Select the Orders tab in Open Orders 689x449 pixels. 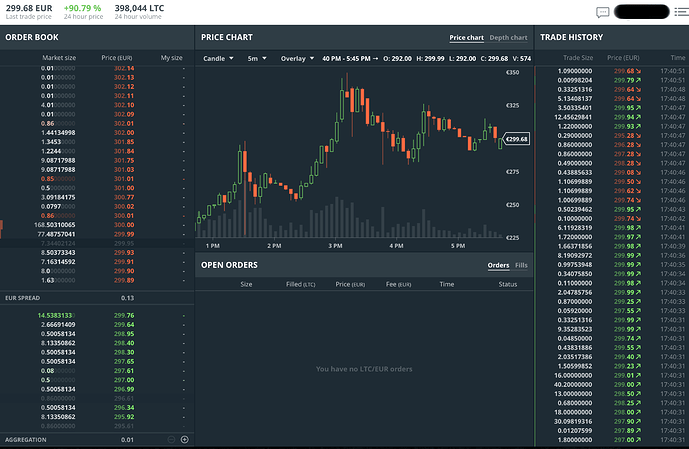[498, 265]
